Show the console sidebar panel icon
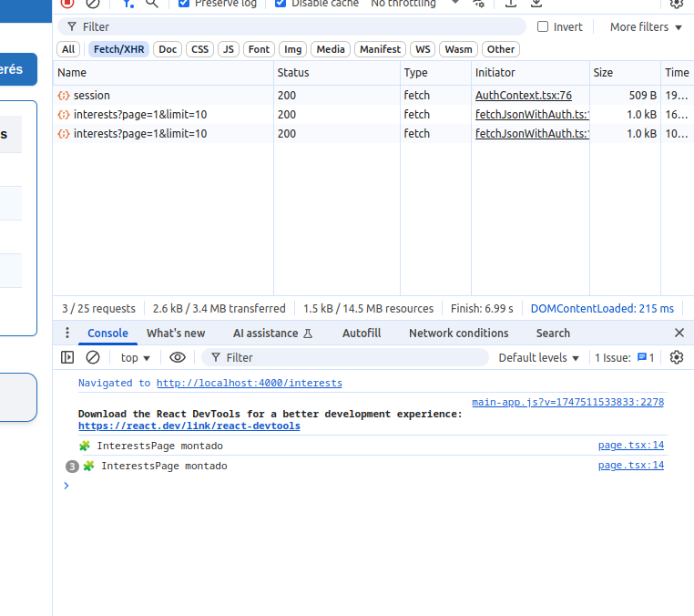 (67, 358)
